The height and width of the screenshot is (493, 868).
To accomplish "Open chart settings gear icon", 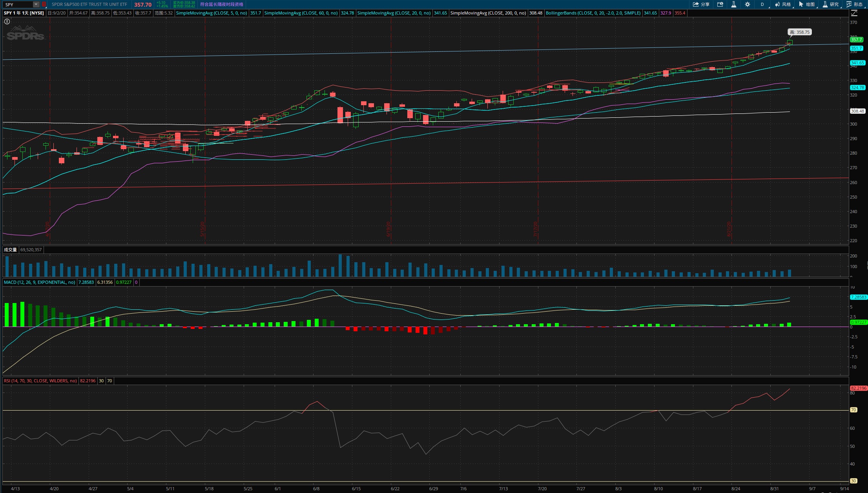I will (748, 4).
